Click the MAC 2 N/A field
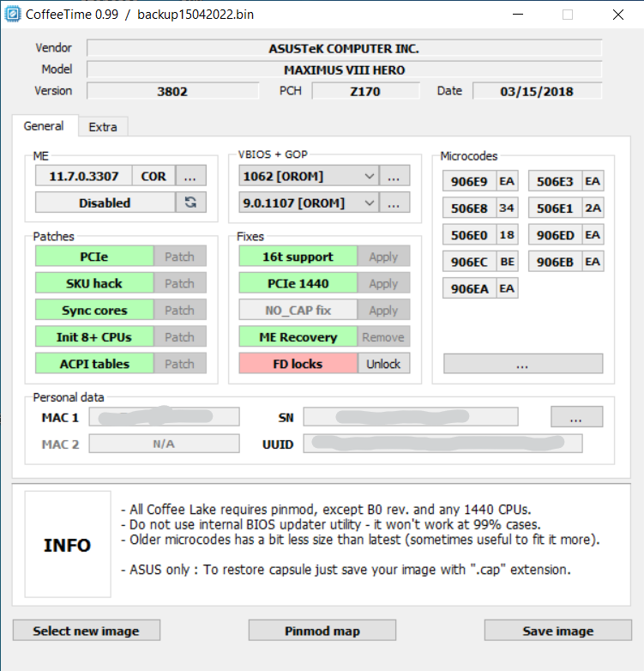The height and width of the screenshot is (671, 644). point(164,444)
